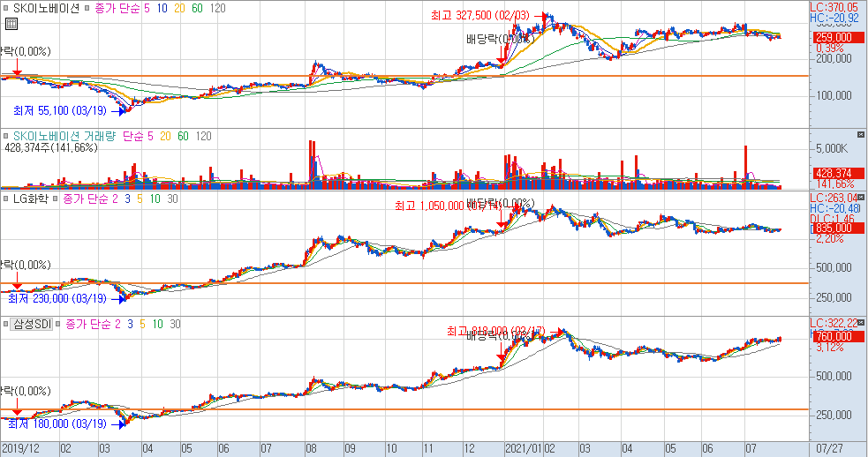Click the square marker before SK이노베이션 종가 단순
The width and height of the screenshot is (868, 457).
87,9
